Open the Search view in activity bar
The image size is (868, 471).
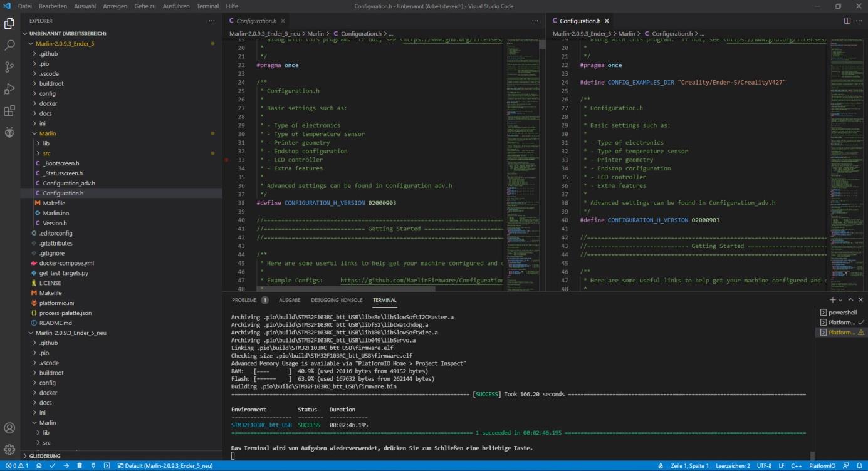click(x=9, y=46)
